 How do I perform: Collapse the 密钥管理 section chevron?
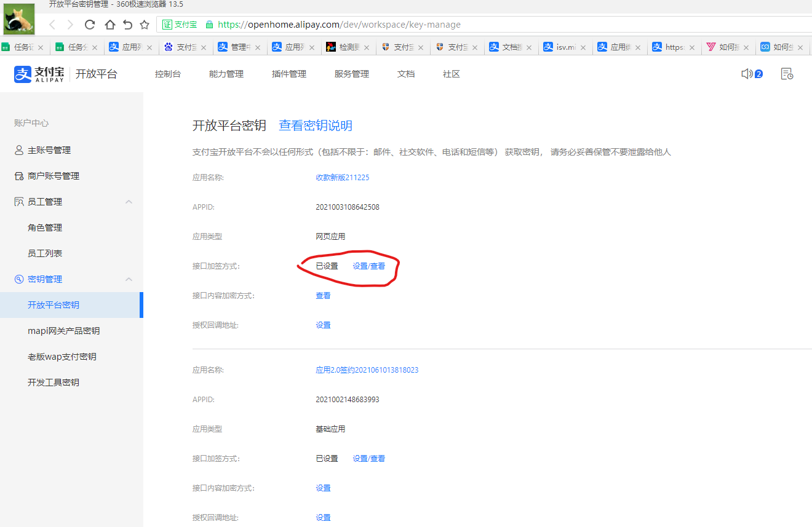[129, 279]
